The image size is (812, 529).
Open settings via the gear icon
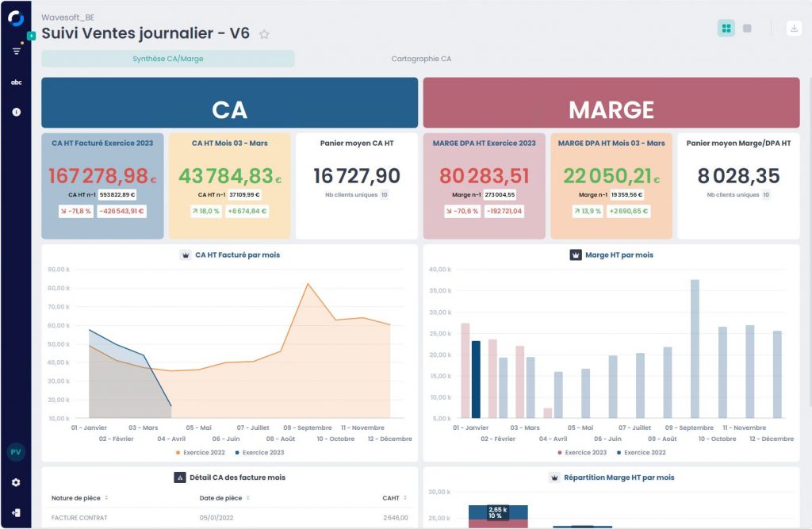[x=16, y=482]
